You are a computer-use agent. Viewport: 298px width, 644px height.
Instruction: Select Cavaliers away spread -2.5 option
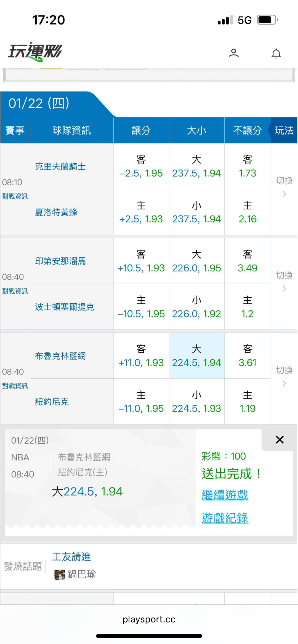141,166
